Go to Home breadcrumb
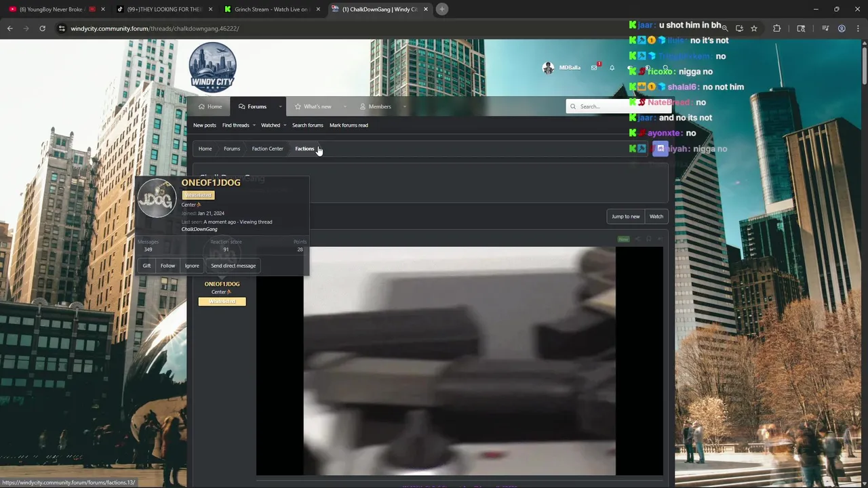 205,148
